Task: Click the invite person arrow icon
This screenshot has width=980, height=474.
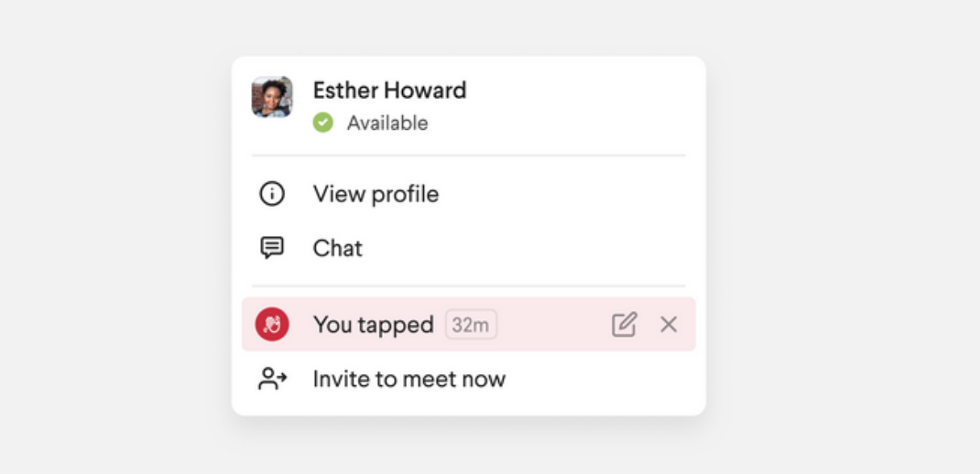Action: click(272, 379)
